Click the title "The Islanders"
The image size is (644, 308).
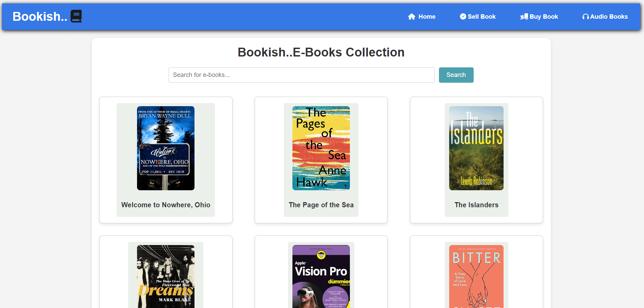click(x=476, y=205)
